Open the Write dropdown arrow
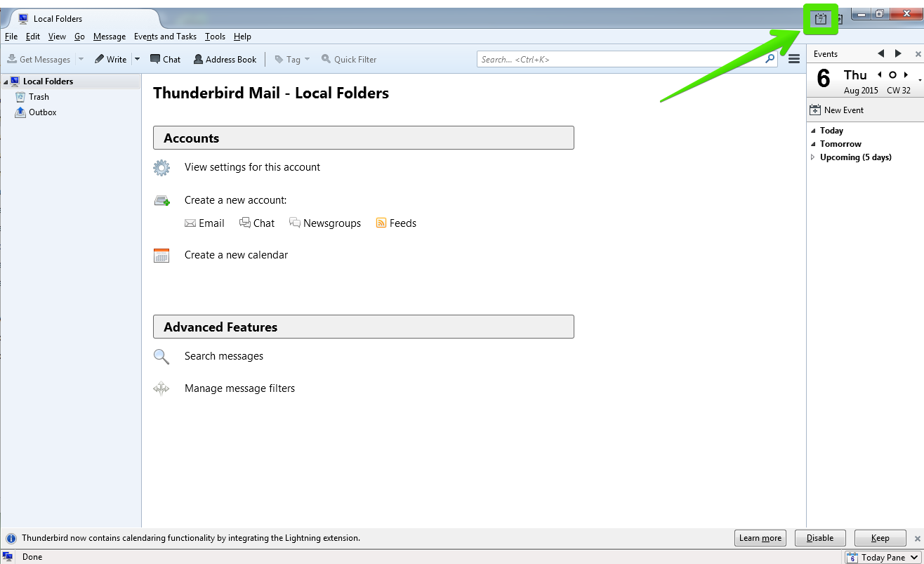This screenshot has width=924, height=564. point(138,60)
